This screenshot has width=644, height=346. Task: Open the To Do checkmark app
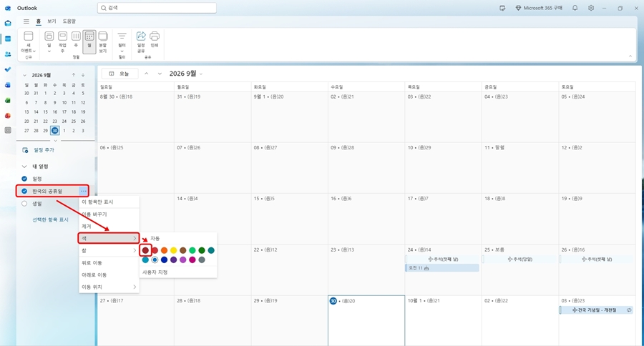pos(8,69)
